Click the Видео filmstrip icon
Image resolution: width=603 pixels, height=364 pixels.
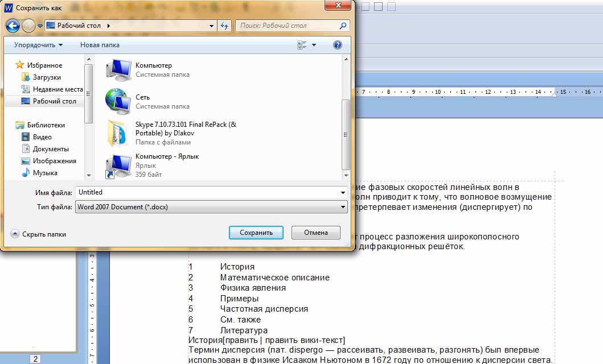[x=26, y=136]
